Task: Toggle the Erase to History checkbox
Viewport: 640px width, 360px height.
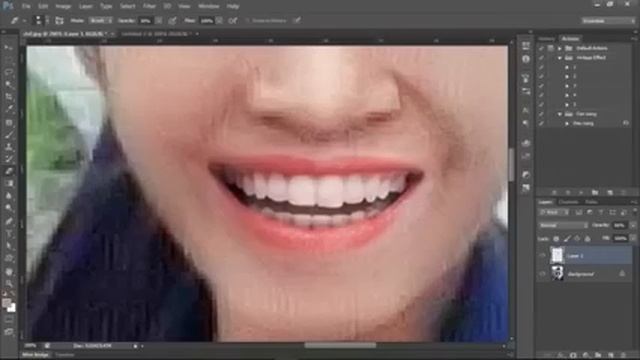Action: tap(247, 20)
